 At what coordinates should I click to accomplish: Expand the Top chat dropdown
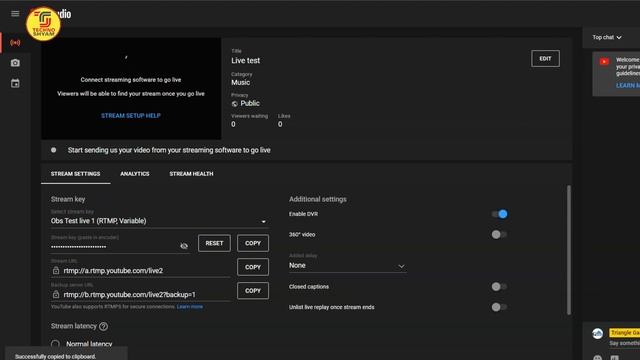607,37
